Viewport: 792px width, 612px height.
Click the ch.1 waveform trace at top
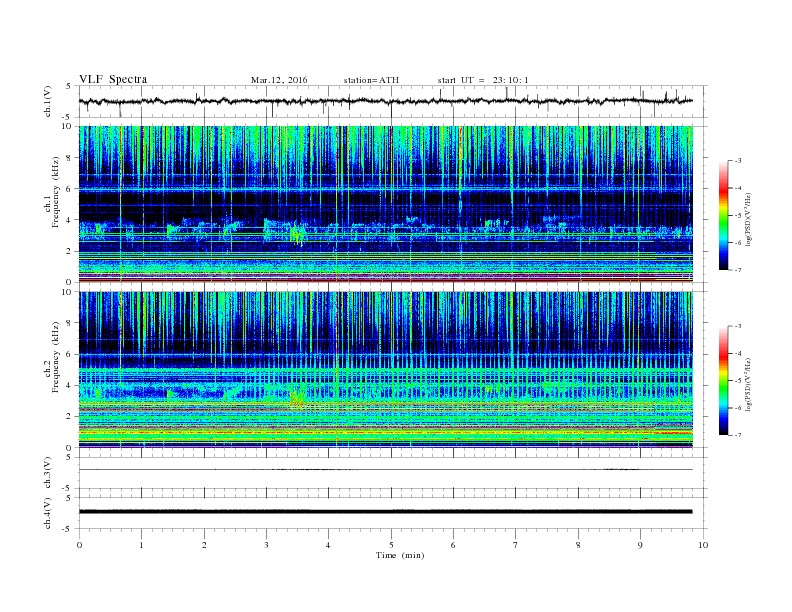pos(386,101)
